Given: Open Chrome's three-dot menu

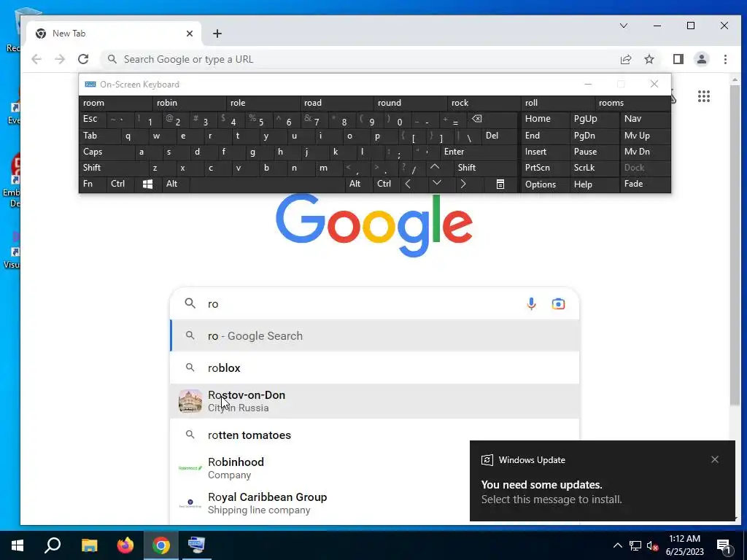Looking at the screenshot, I should [x=725, y=59].
